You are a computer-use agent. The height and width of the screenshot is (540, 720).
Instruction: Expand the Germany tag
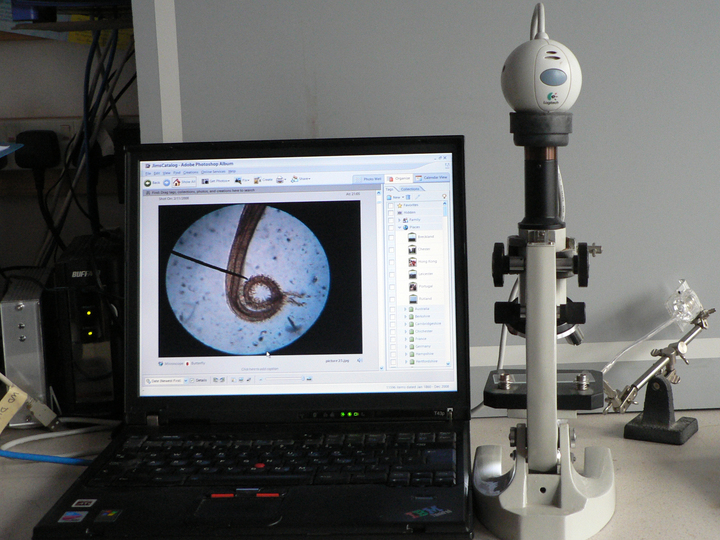(x=406, y=347)
